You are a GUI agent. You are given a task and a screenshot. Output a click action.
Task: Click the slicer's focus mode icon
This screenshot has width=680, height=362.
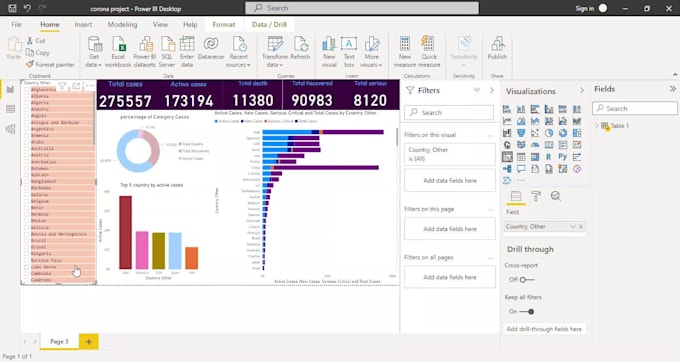coord(76,87)
